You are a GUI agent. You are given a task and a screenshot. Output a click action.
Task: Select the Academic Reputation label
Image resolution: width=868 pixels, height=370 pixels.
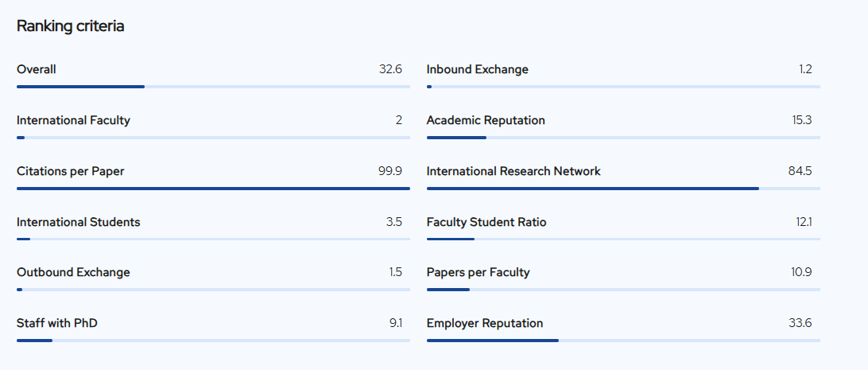coord(486,120)
